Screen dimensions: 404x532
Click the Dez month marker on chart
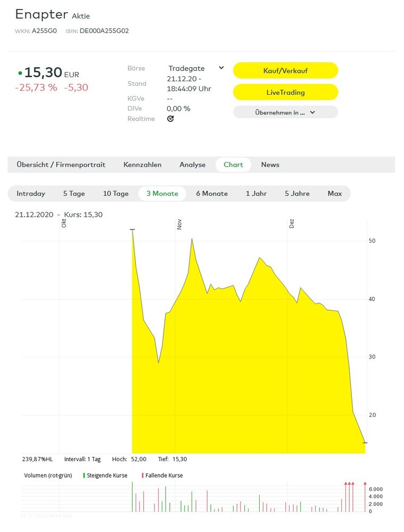292,224
